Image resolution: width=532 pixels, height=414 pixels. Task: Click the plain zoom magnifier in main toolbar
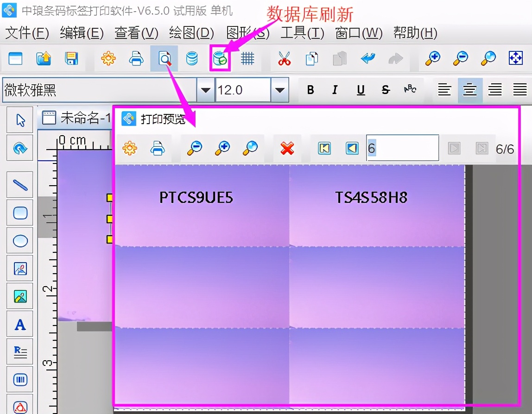(488, 58)
